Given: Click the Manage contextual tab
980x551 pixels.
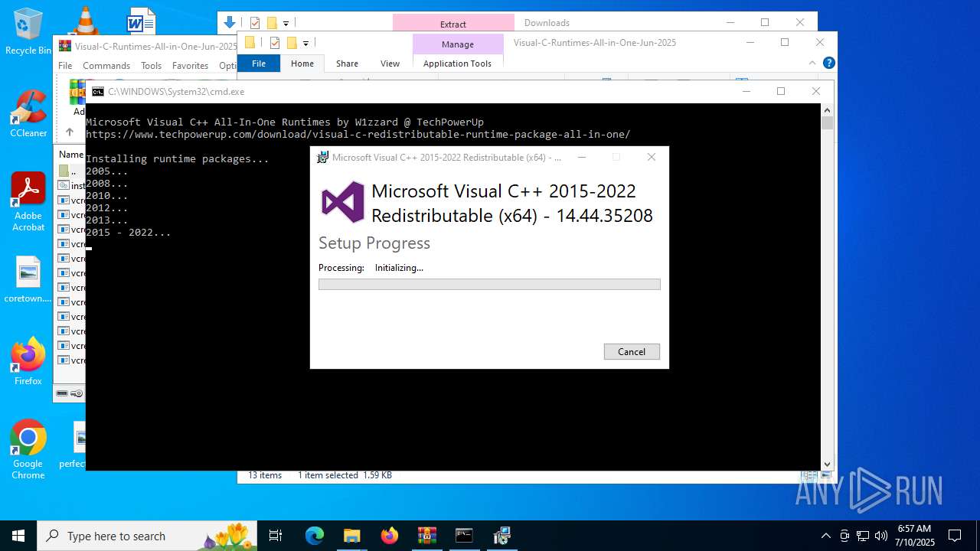Looking at the screenshot, I should 458,44.
